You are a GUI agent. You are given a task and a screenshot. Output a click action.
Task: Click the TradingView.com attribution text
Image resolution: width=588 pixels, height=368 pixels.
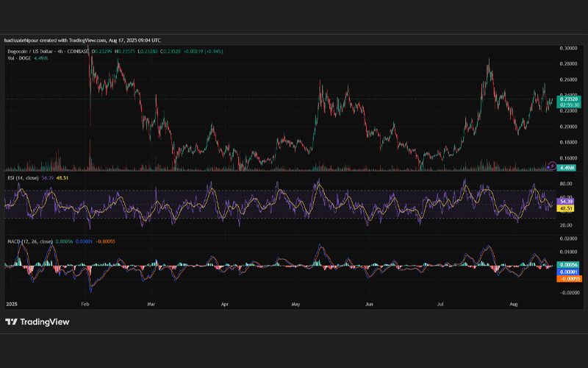click(x=87, y=40)
